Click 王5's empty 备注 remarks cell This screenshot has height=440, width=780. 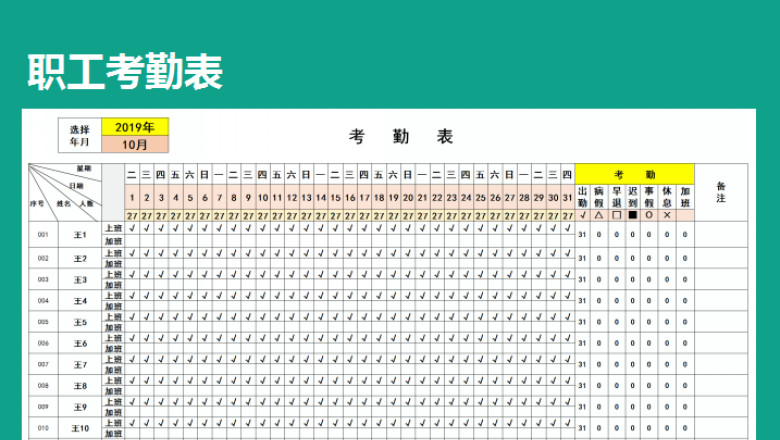[x=721, y=322]
